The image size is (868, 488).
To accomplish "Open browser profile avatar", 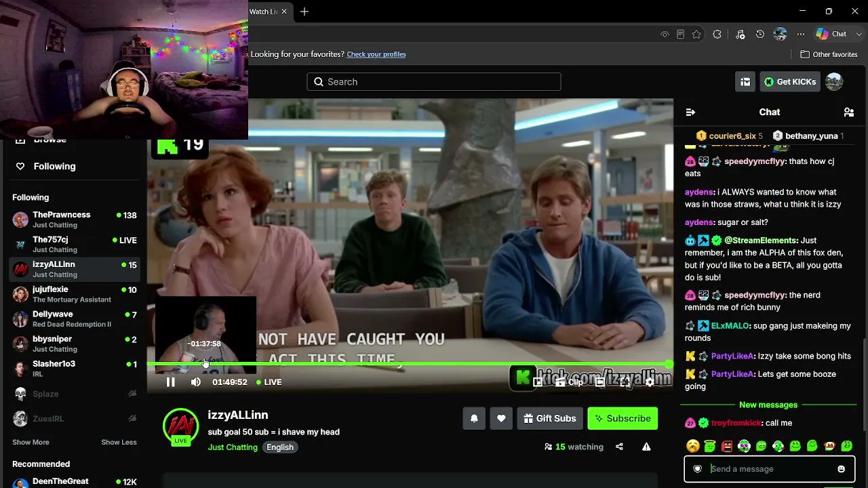I will (781, 35).
